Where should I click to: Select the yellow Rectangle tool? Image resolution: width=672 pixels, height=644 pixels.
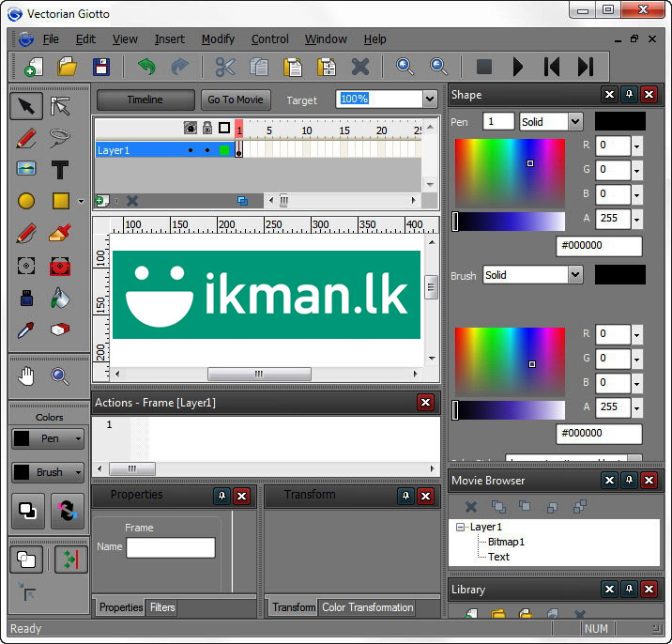click(61, 201)
